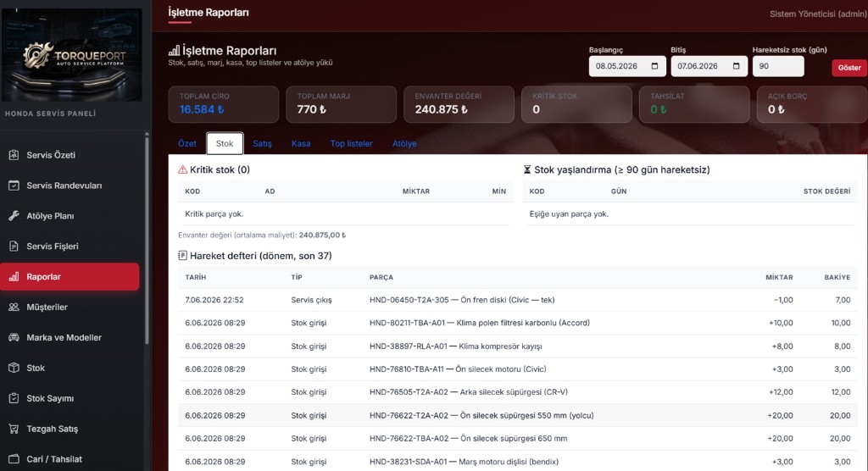Click the Servis çıkış type cell
868x471 pixels.
coord(311,300)
